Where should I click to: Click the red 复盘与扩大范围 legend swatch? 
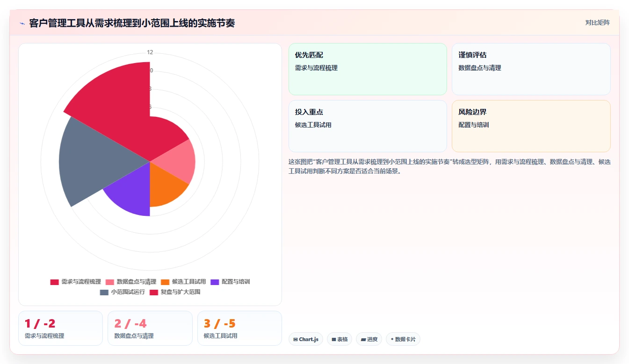click(x=154, y=292)
